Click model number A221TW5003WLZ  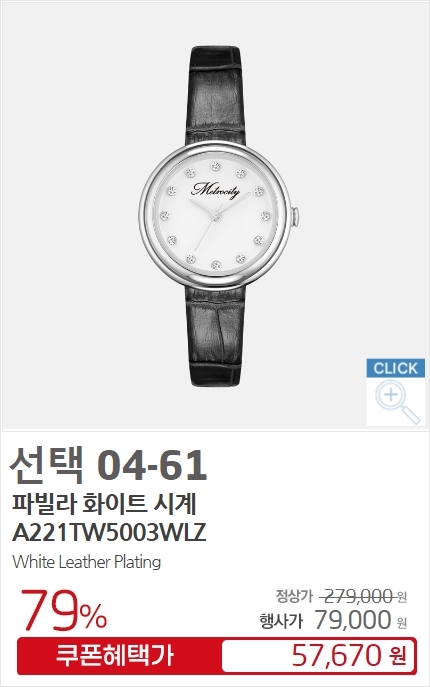(x=109, y=533)
